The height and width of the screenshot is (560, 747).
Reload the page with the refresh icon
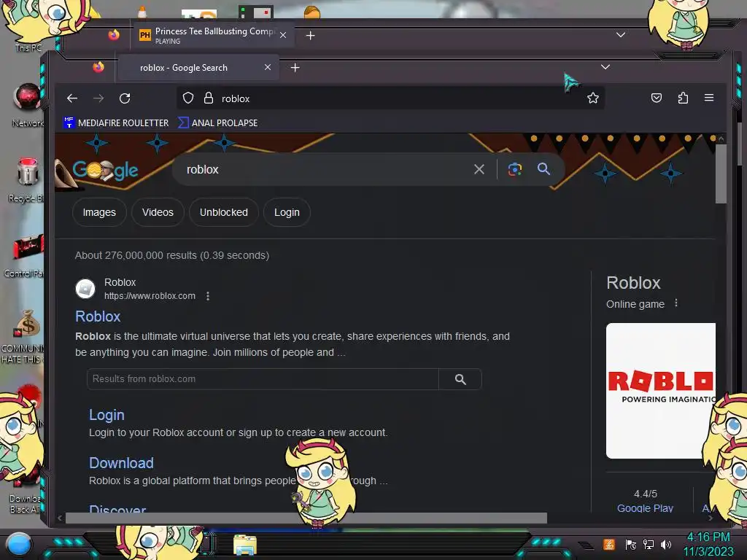click(125, 98)
